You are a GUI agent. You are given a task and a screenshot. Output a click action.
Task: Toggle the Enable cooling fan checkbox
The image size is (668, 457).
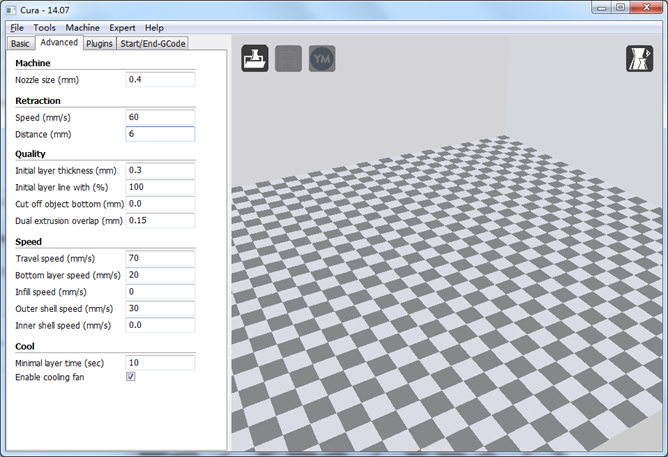(x=131, y=377)
